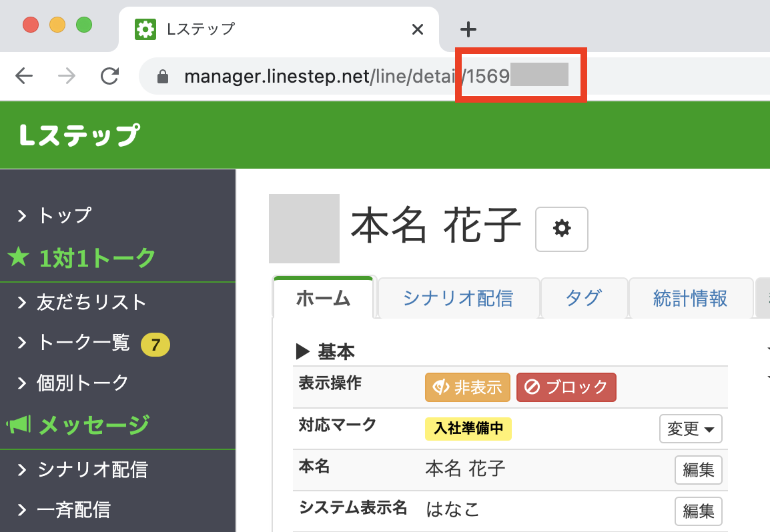Switch to the シナリオ配信 tab

[x=458, y=298]
